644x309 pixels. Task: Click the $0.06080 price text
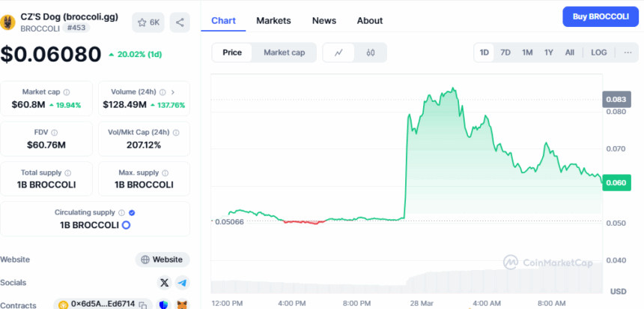coord(51,54)
